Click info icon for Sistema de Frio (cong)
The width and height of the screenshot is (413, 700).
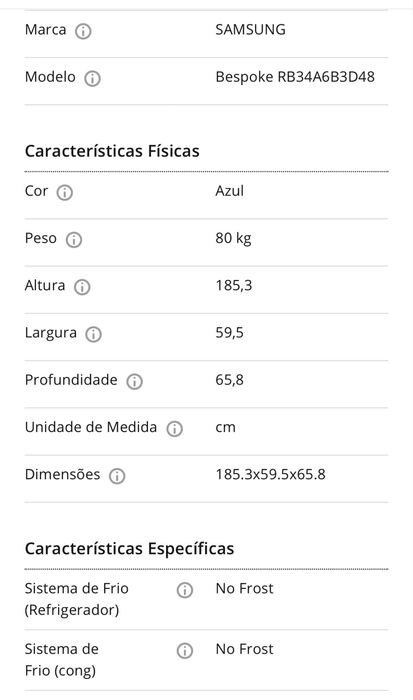pyautogui.click(x=184, y=651)
